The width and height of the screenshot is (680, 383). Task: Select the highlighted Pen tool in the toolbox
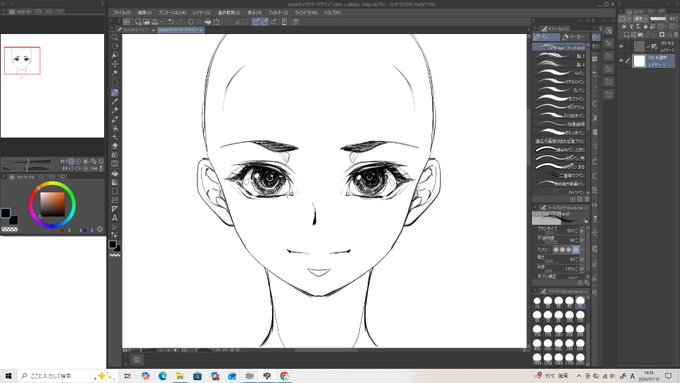[x=114, y=92]
